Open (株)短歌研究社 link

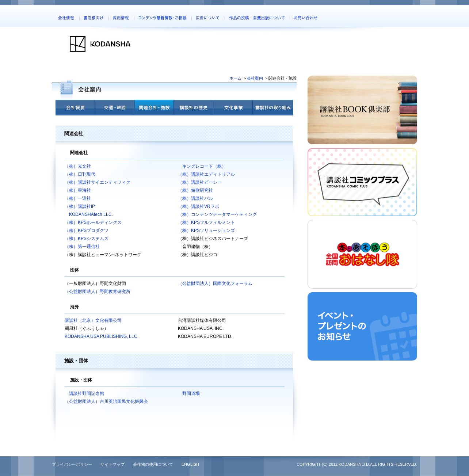pos(195,190)
